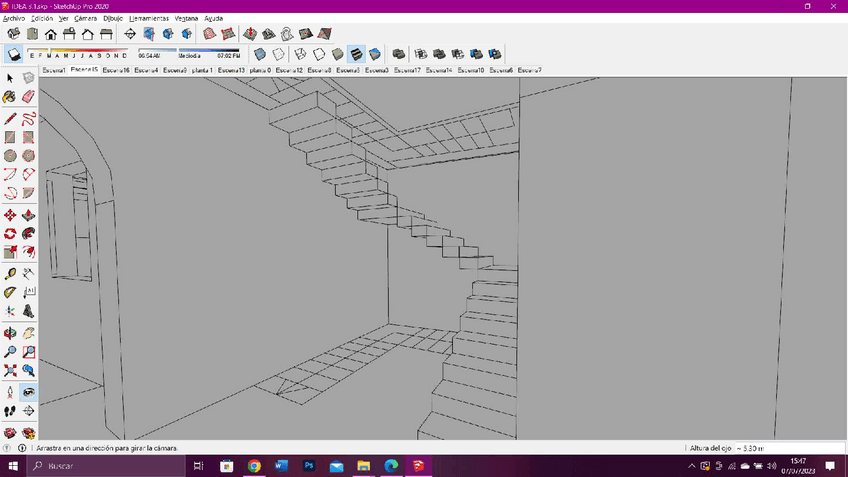This screenshot has width=848, height=477.
Task: Open the Archivo menu
Action: pos(13,18)
